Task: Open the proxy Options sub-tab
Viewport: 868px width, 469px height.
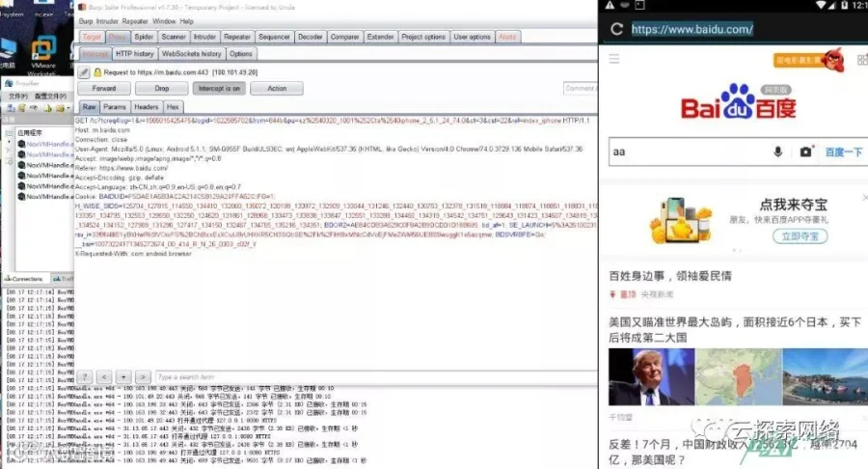Action: point(241,54)
